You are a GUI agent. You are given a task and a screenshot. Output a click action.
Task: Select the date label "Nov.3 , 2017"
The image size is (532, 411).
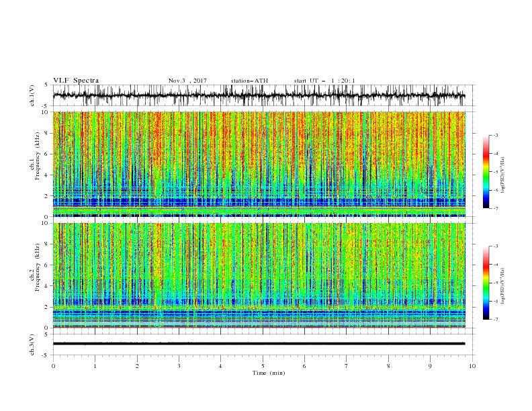(x=187, y=81)
